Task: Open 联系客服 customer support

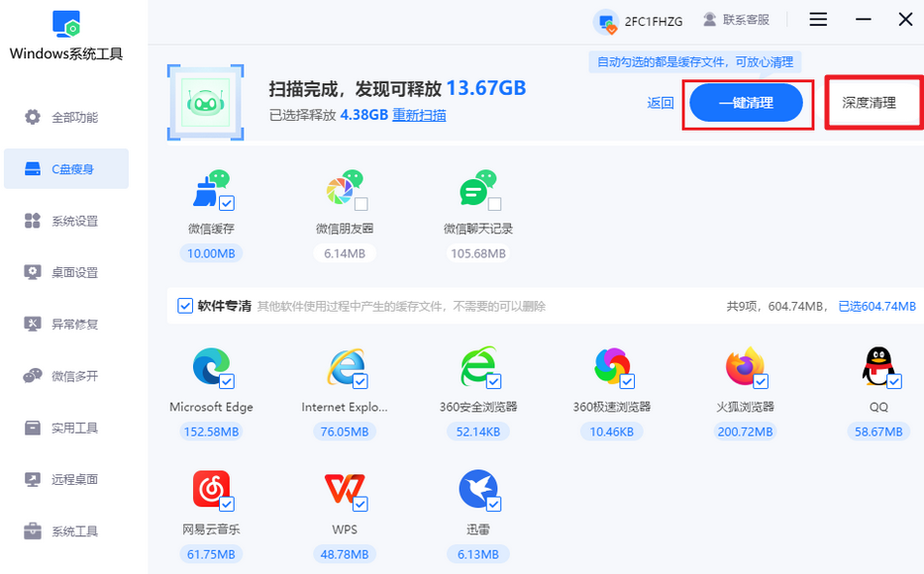Action: (x=737, y=19)
